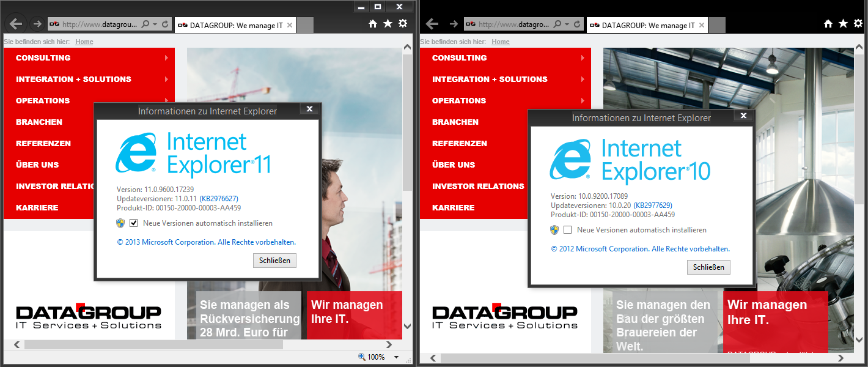The image size is (868, 367).
Task: Open KB2977629 link in IE10 dialog
Action: tap(653, 206)
